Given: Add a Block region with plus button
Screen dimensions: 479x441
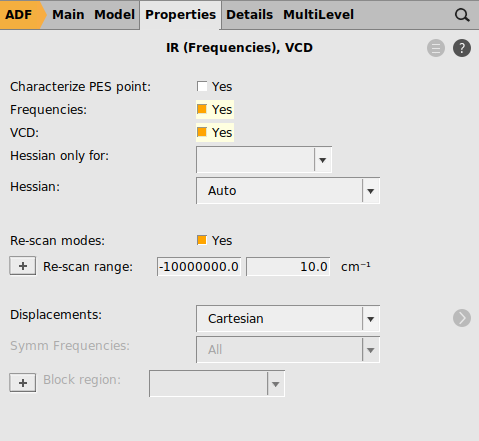Looking at the screenshot, I should click(23, 383).
